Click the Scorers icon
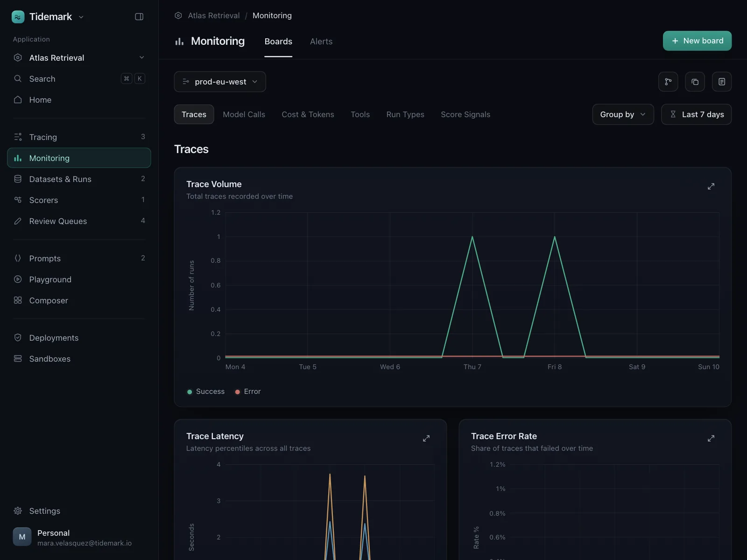 pos(18,200)
